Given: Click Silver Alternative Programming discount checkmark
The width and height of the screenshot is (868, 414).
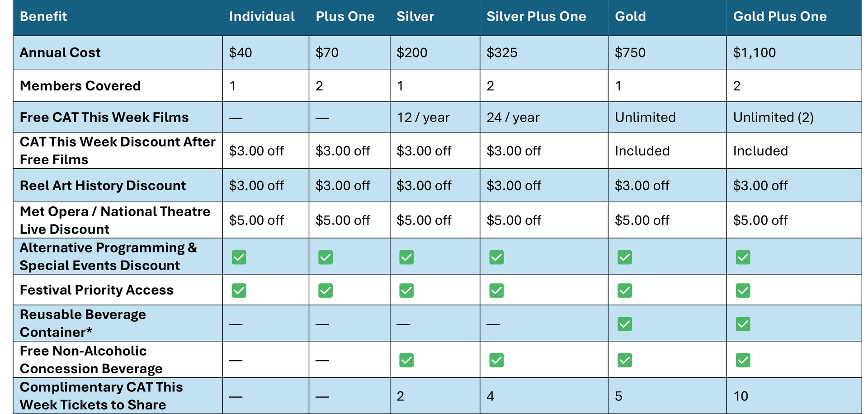Looking at the screenshot, I should (x=406, y=257).
